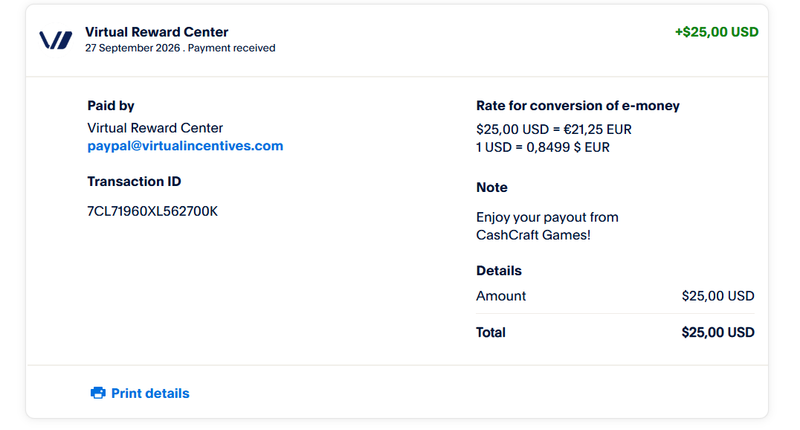Screen dimensions: 800x430
Task: Click the Note heading
Action: point(492,188)
